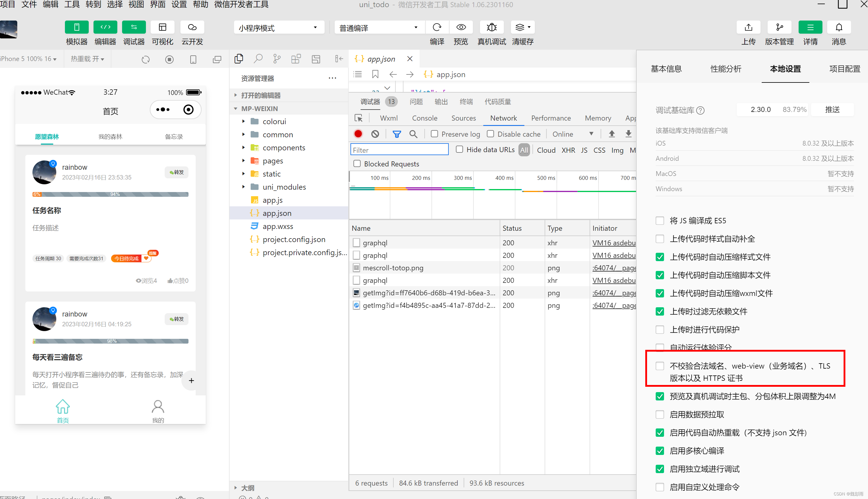
Task: Open the Online throttling dropdown
Action: pyautogui.click(x=572, y=134)
